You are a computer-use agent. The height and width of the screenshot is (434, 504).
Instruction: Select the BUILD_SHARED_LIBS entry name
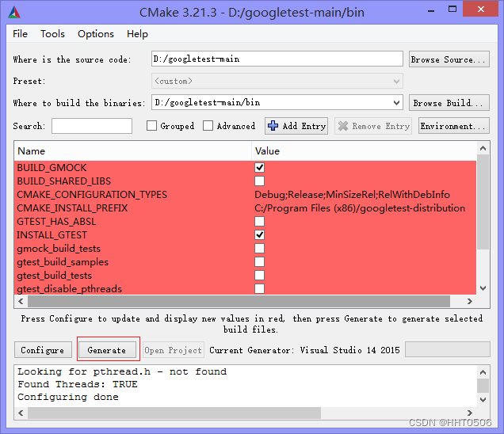pyautogui.click(x=63, y=181)
